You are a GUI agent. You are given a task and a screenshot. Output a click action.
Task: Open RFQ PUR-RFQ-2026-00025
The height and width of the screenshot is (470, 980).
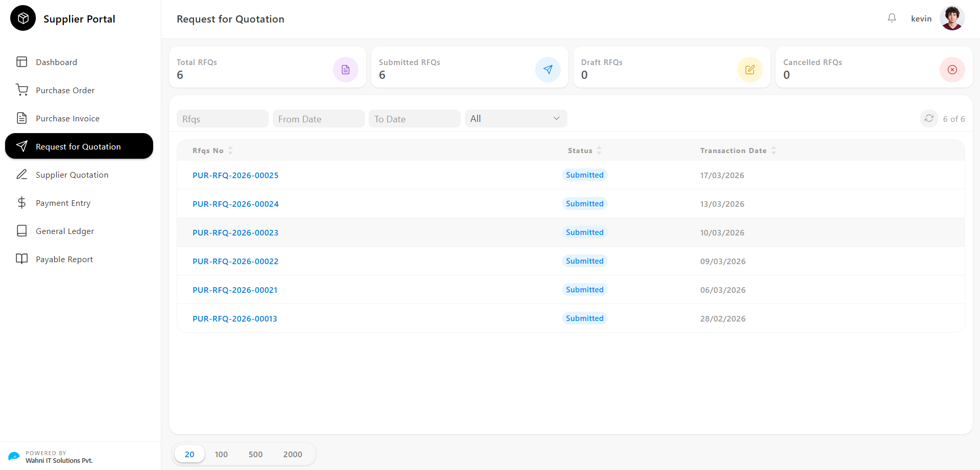click(236, 175)
